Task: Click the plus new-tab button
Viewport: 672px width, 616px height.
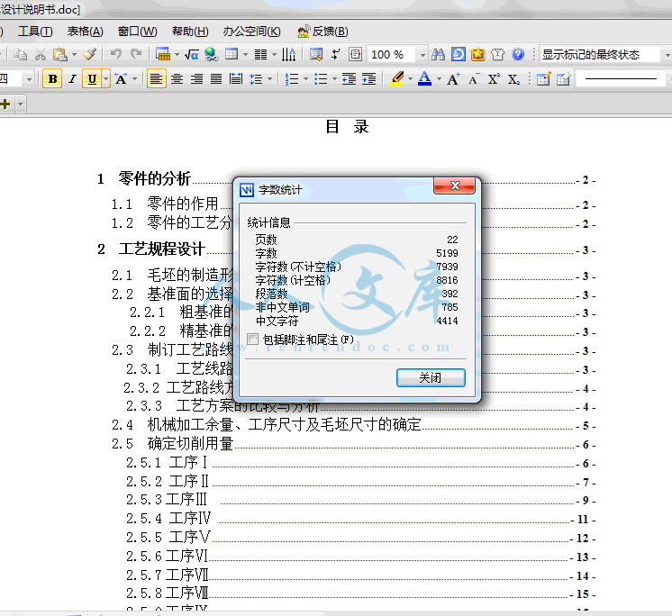Action: (x=5, y=104)
